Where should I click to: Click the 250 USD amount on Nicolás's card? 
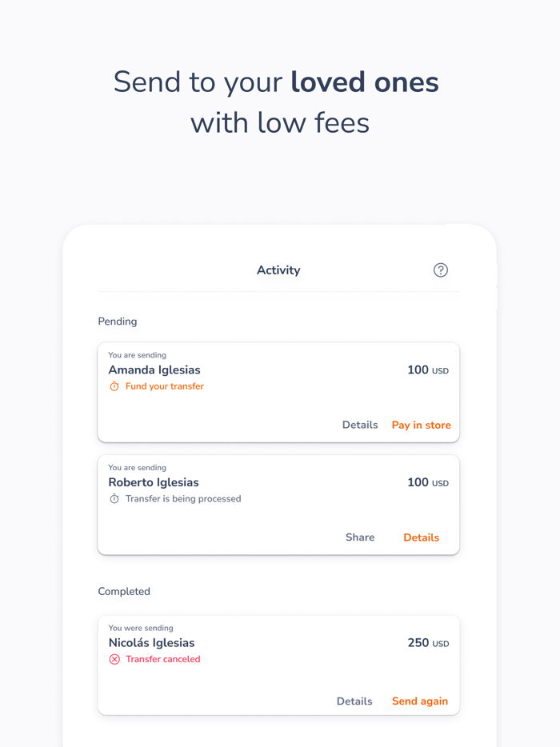tap(428, 642)
